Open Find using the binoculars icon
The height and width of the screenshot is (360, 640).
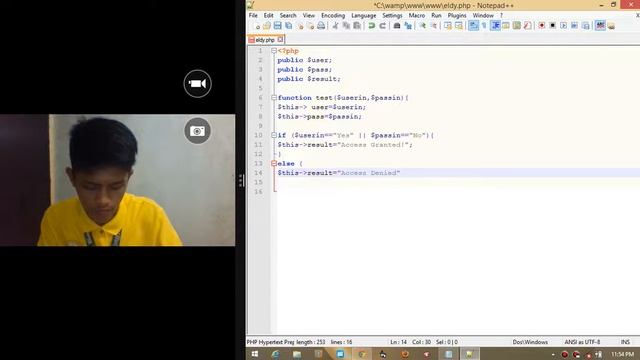click(x=397, y=26)
